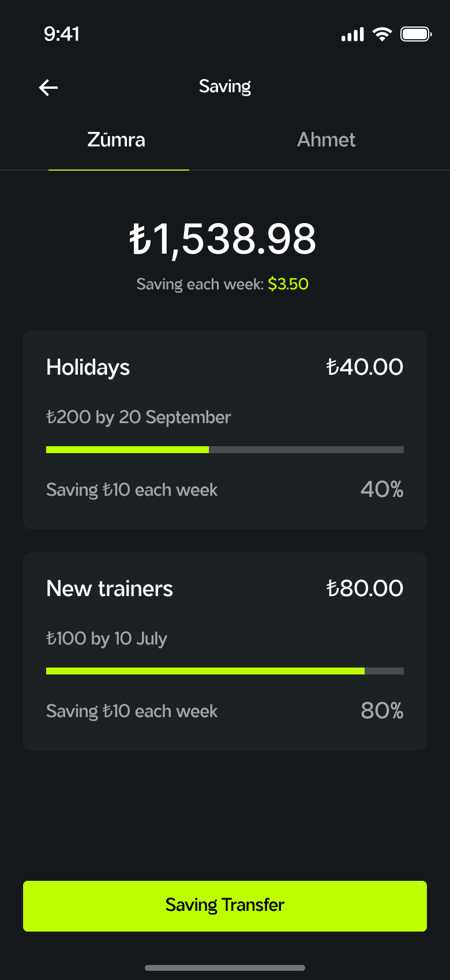
Task: Tap the Wi-Fi icon in status bar
Action: pyautogui.click(x=382, y=33)
